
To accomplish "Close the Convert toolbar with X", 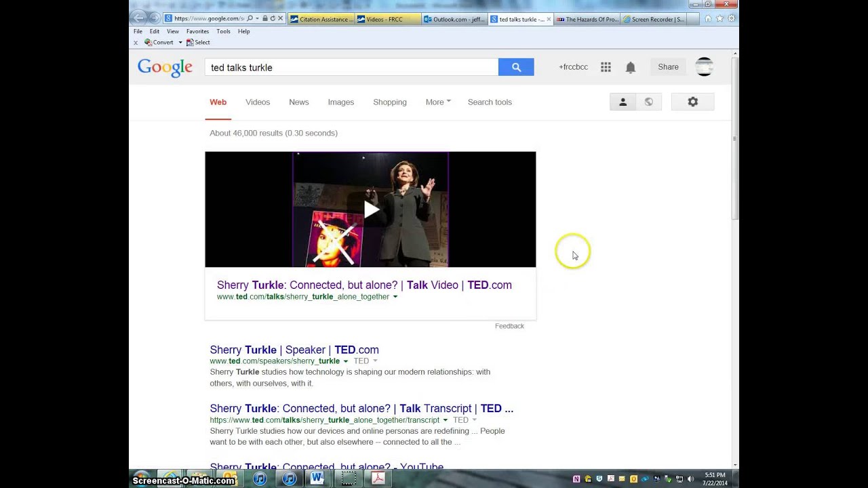I will coord(136,43).
